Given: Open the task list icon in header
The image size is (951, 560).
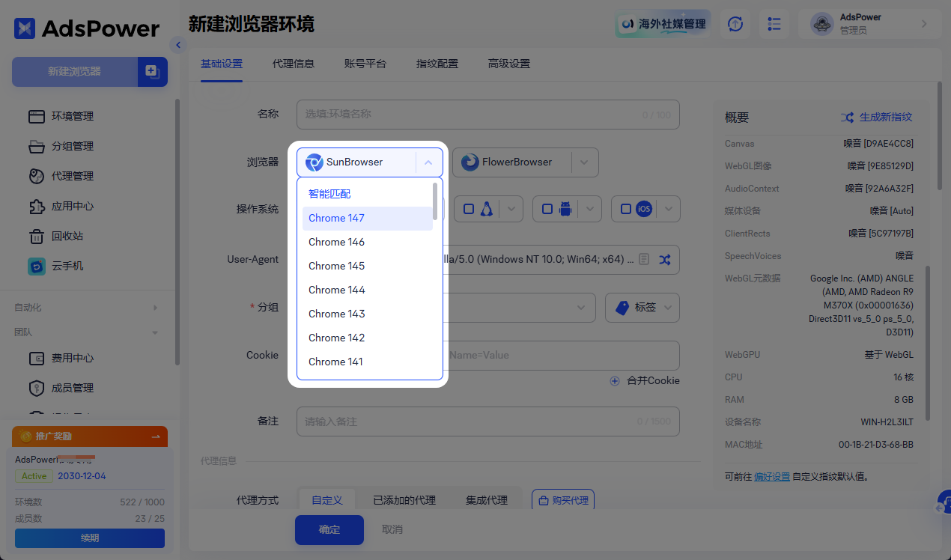Looking at the screenshot, I should click(x=774, y=24).
